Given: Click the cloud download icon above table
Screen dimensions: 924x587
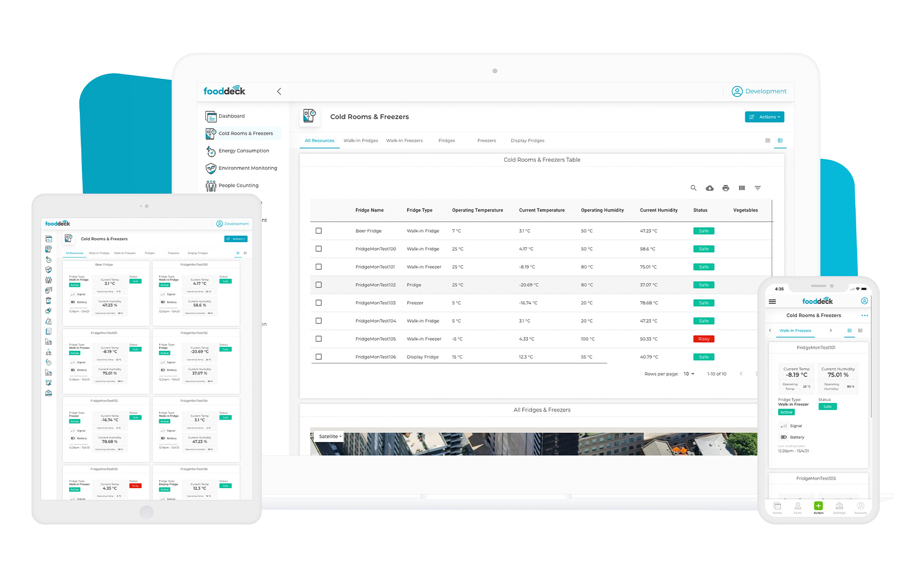Looking at the screenshot, I should click(x=710, y=188).
